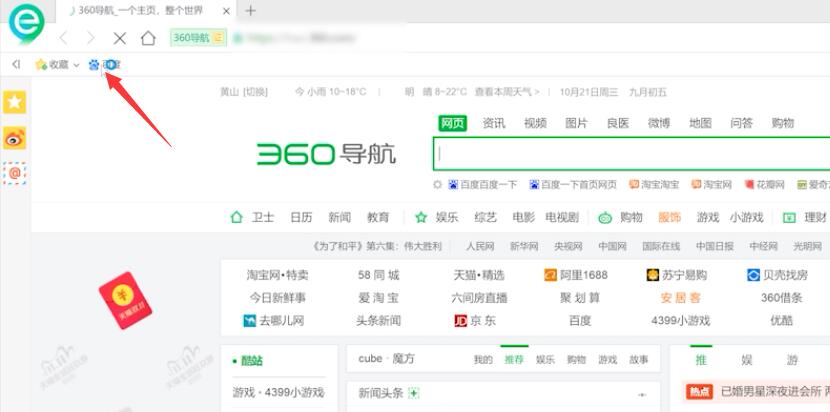Viewport: 830px width, 412px height.
Task: Add channel via 新闻头条 plus icon
Action: coord(414,393)
